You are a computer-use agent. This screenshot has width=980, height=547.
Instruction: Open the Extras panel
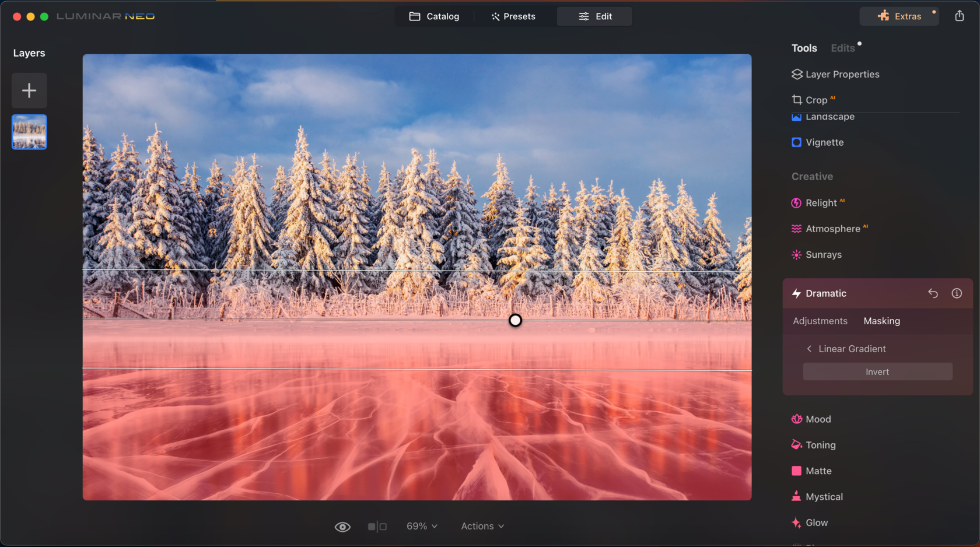[899, 16]
